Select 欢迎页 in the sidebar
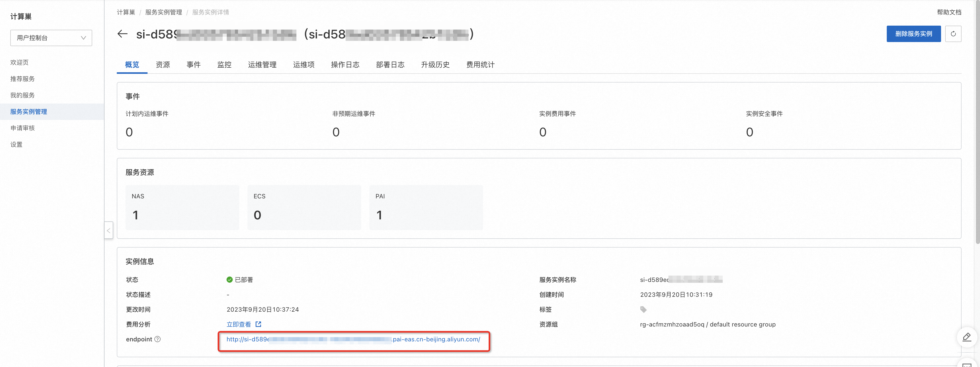This screenshot has height=367, width=980. 19,63
